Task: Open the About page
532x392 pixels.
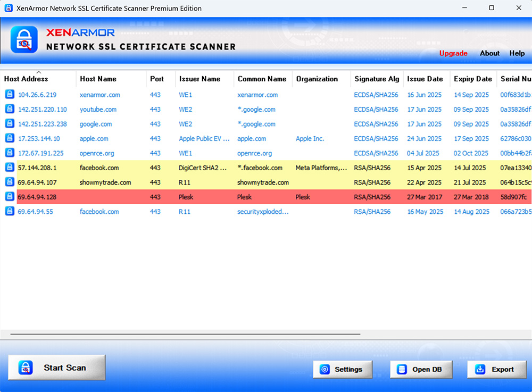Action: pyautogui.click(x=489, y=53)
